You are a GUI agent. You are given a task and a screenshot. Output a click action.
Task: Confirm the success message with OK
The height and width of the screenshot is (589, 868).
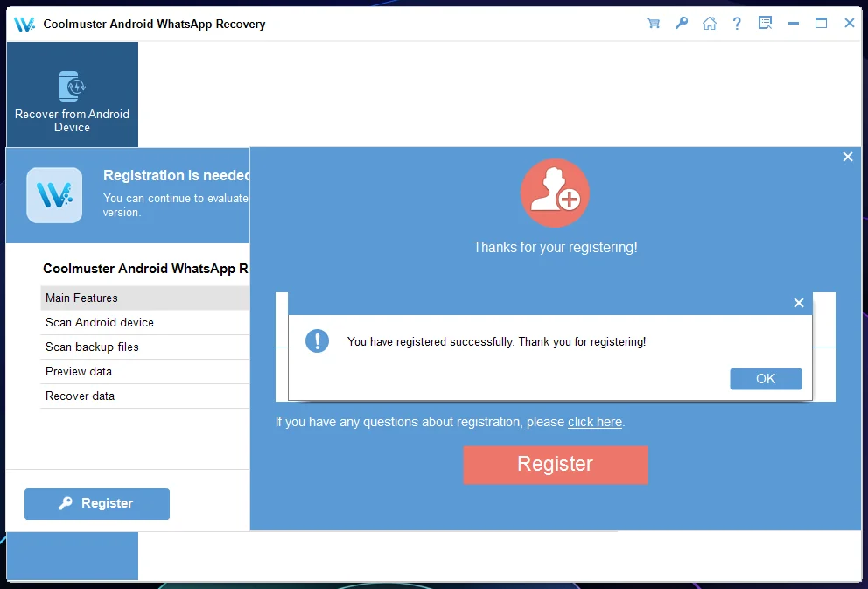click(766, 379)
